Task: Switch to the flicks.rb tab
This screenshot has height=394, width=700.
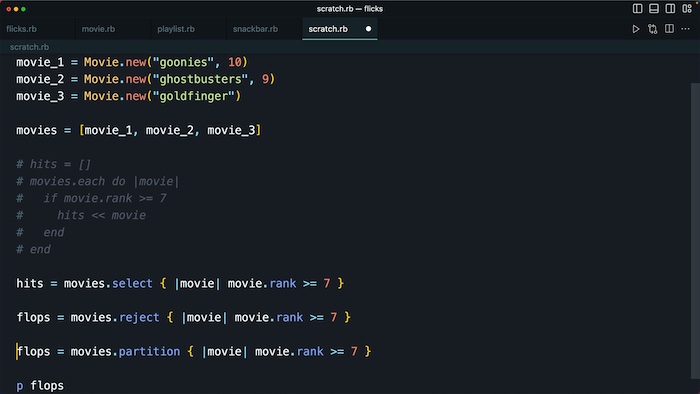Action: click(21, 29)
